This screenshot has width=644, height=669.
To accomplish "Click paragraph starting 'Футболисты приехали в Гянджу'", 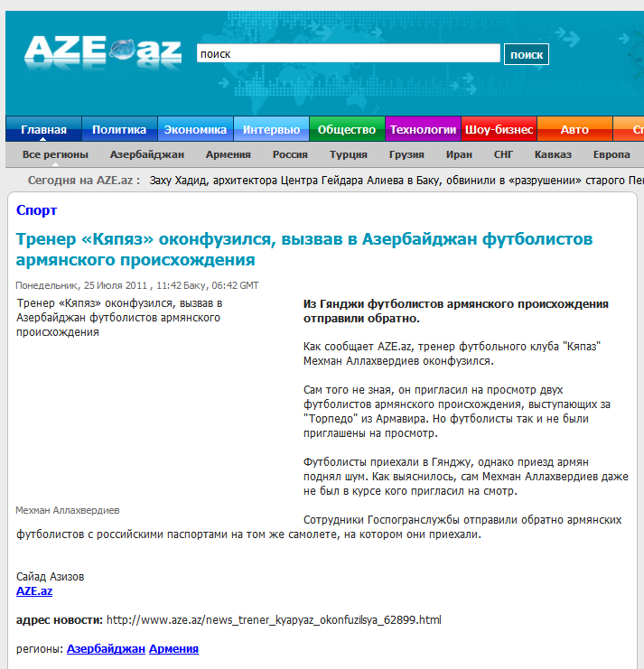I will 465,476.
